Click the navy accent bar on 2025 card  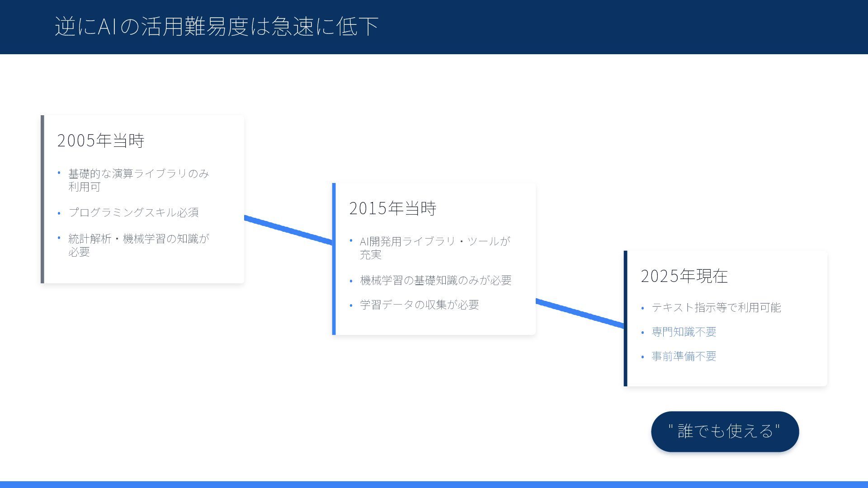click(626, 319)
